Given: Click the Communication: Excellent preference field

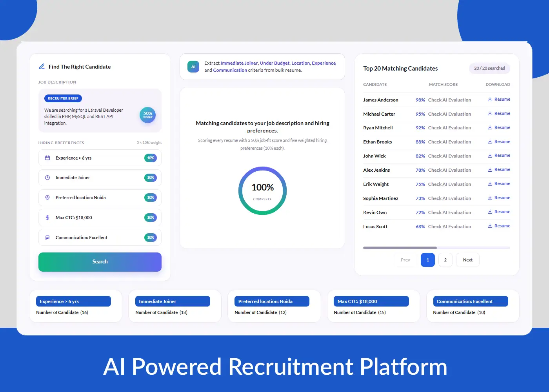Looking at the screenshot, I should tap(100, 238).
